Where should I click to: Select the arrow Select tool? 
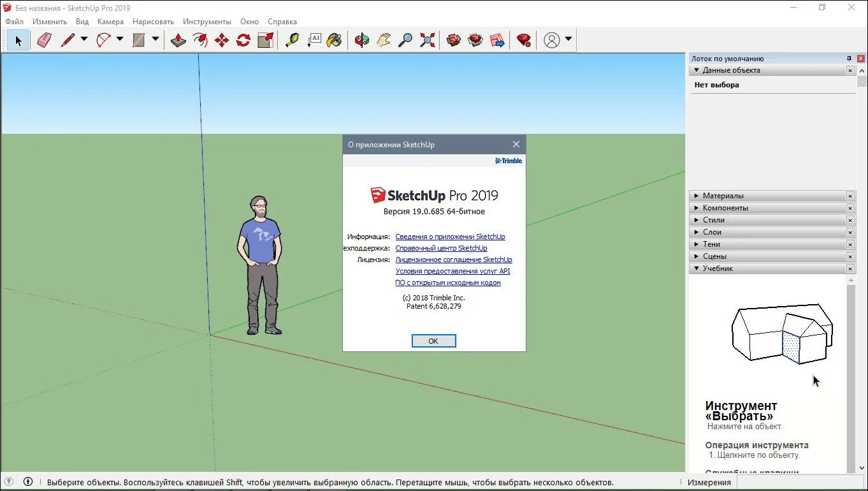(x=18, y=40)
